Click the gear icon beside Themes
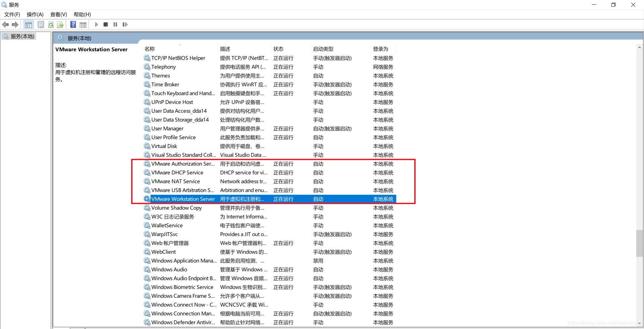The height and width of the screenshot is (329, 644). click(x=147, y=76)
